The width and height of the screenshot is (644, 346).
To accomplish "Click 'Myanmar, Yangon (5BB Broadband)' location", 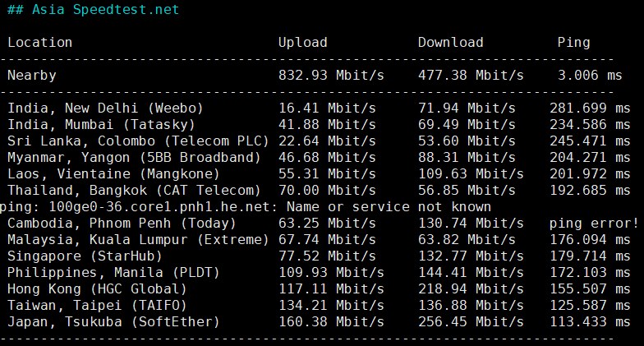I will [x=135, y=158].
